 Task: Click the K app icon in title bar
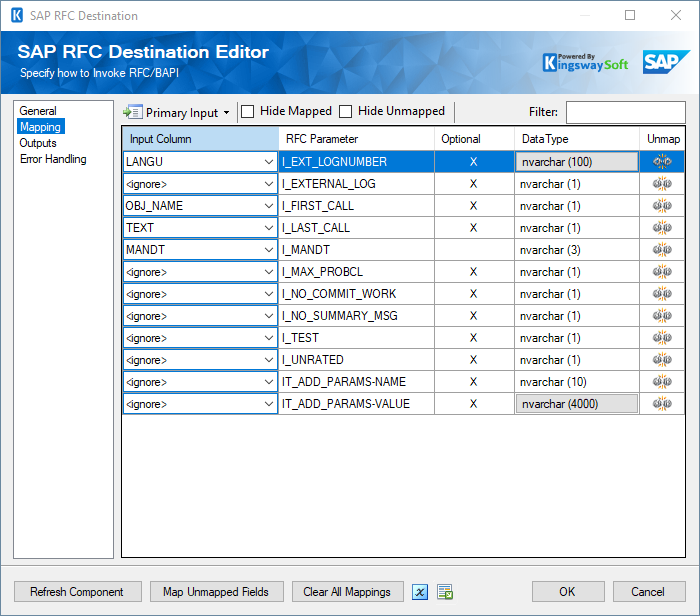coord(17,15)
